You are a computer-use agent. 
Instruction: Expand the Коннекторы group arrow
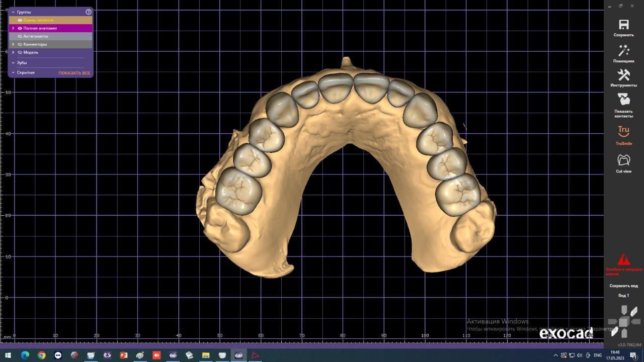(x=13, y=44)
